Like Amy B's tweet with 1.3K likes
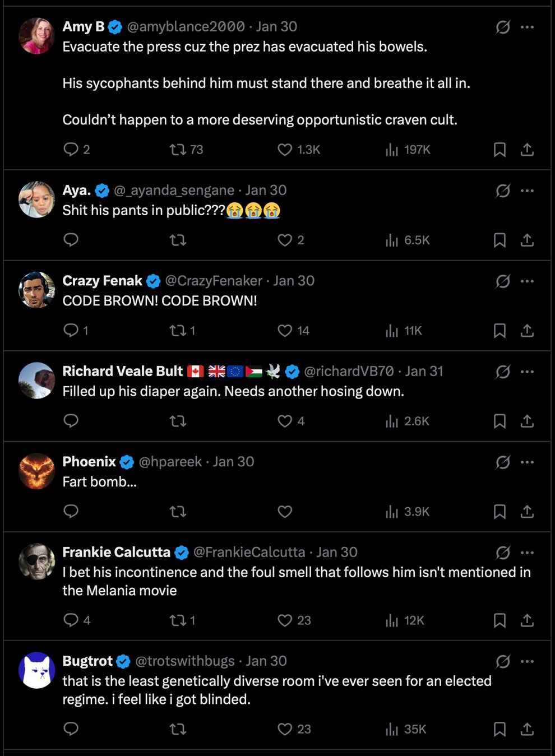 tap(285, 150)
